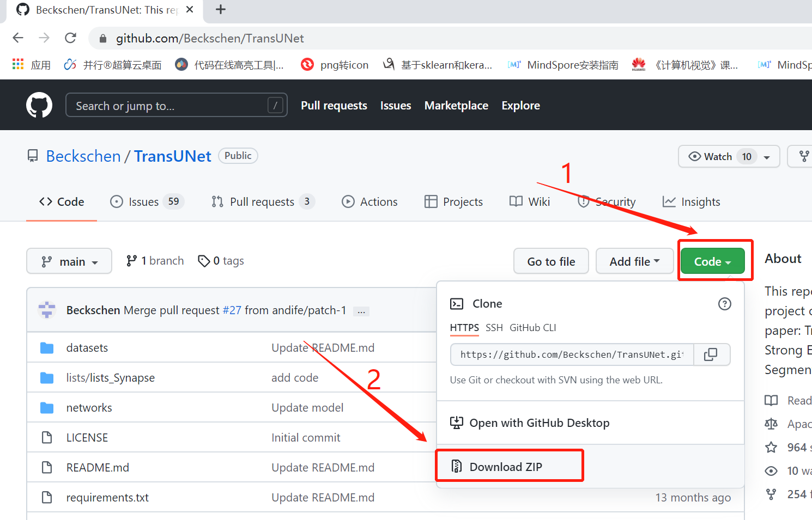Open the apps grid bookmark icon

(x=18, y=64)
